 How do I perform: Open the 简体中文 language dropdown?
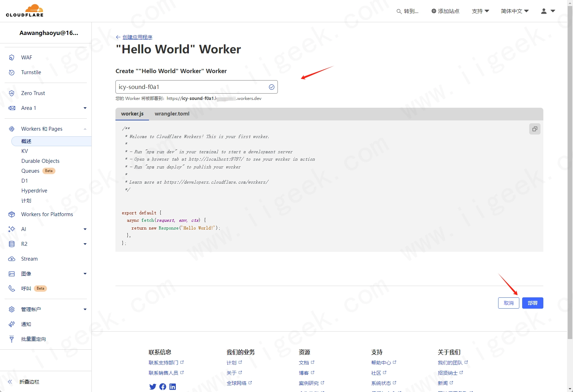[515, 11]
